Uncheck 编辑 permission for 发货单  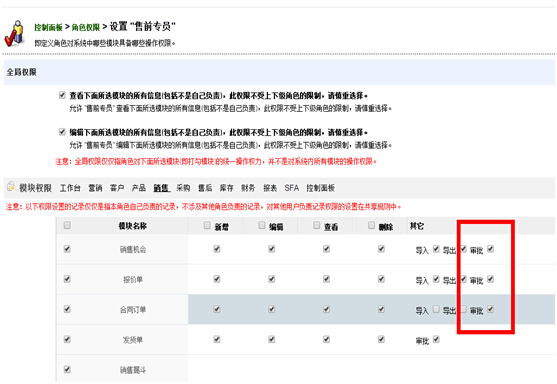tap(272, 340)
